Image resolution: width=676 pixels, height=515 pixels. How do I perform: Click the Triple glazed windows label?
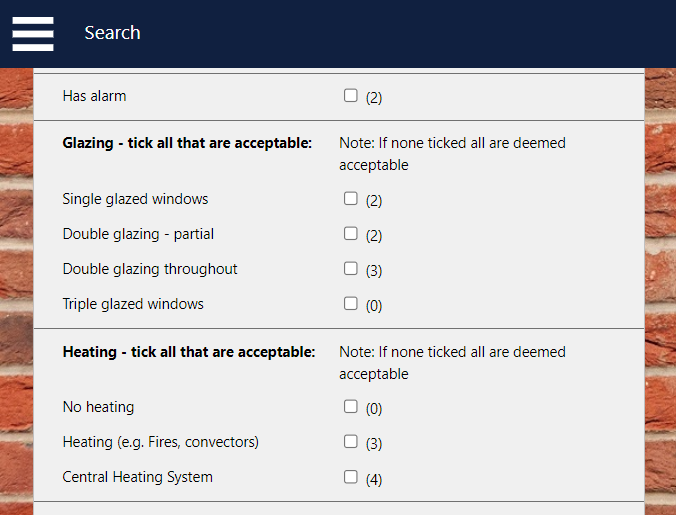tap(133, 304)
